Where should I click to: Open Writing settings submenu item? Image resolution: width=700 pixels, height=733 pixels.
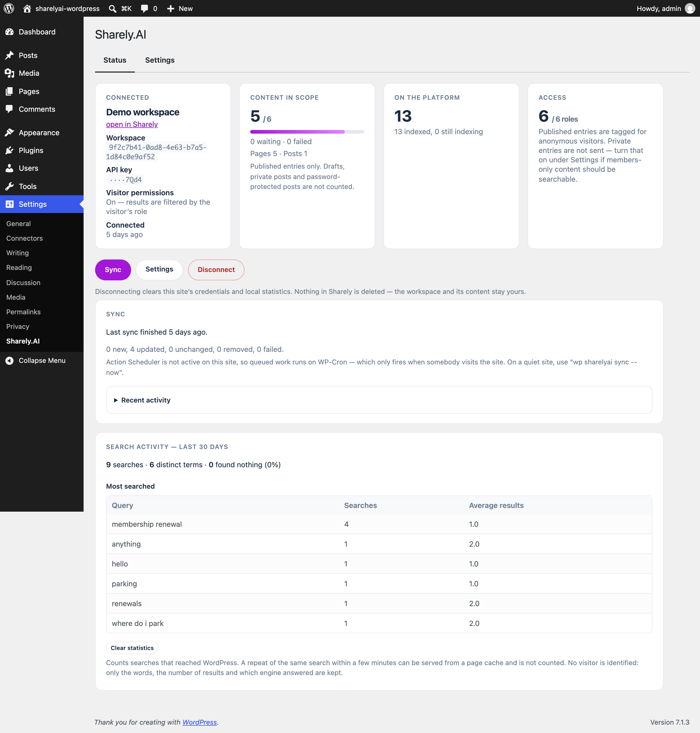(17, 253)
